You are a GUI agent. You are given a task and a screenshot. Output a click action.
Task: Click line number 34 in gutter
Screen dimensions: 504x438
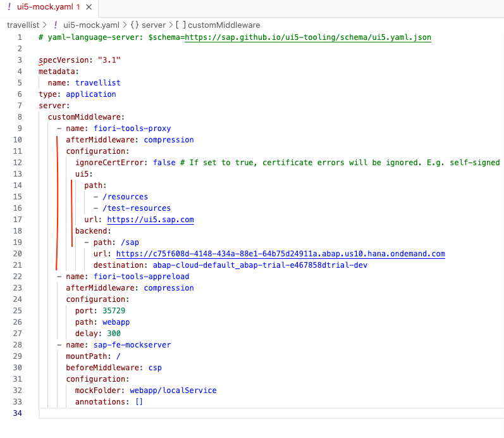coord(17,413)
